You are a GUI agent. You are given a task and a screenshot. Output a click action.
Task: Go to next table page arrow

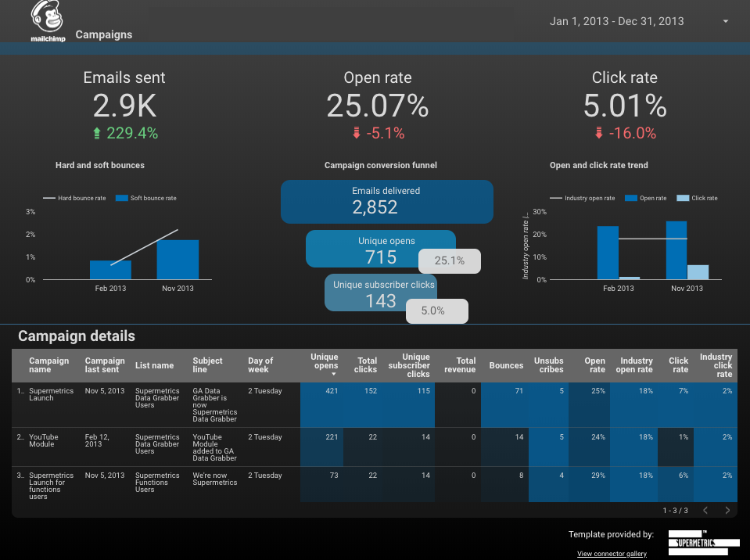(x=727, y=510)
